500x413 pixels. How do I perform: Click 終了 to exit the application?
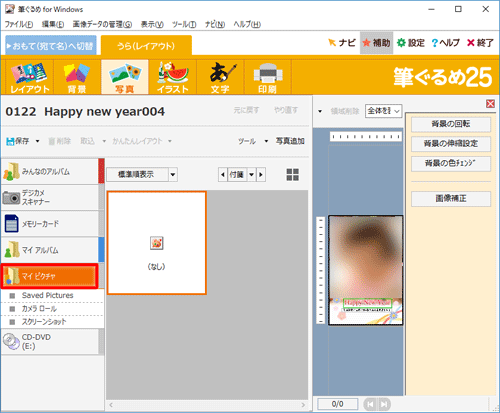point(480,43)
